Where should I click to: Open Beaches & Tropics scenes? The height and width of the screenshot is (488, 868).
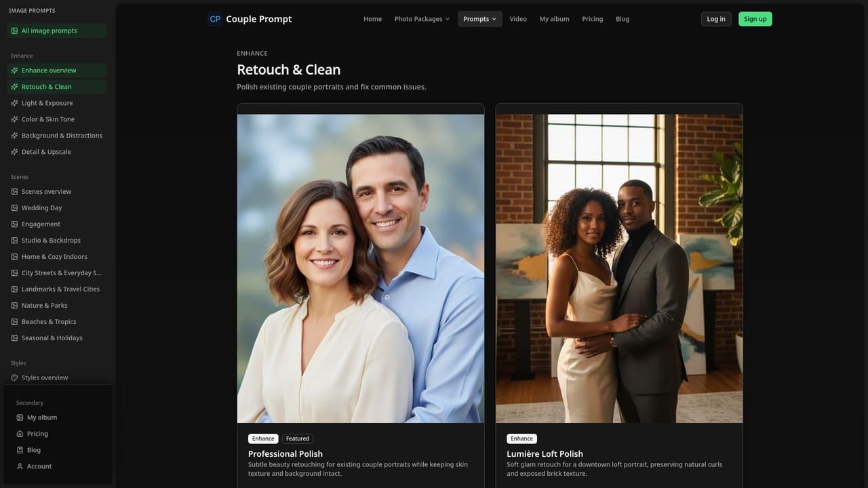57,322
